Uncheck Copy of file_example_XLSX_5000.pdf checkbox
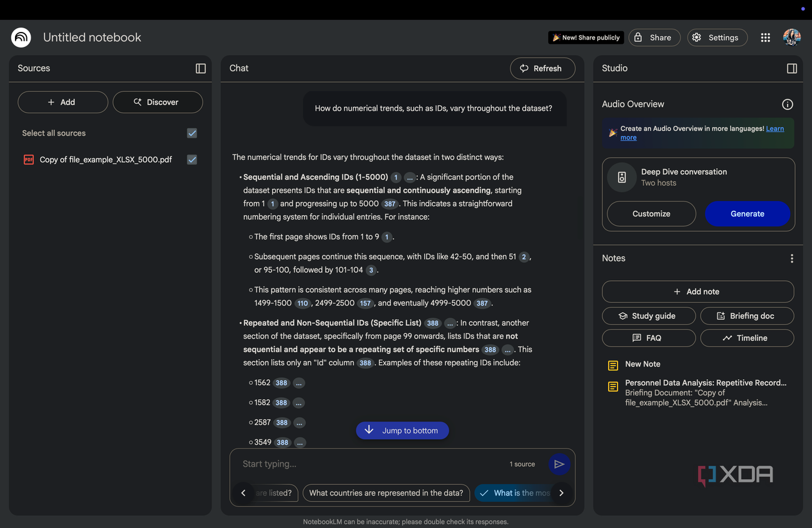The height and width of the screenshot is (528, 812). [192, 160]
